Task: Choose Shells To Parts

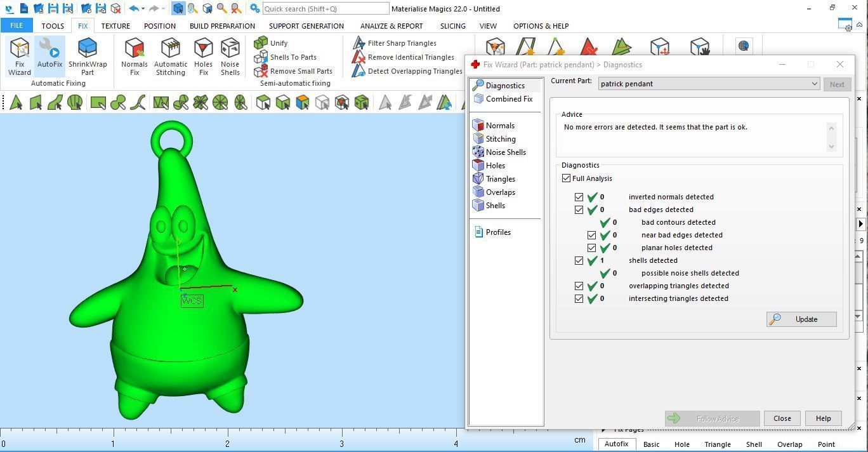Action: pos(285,57)
